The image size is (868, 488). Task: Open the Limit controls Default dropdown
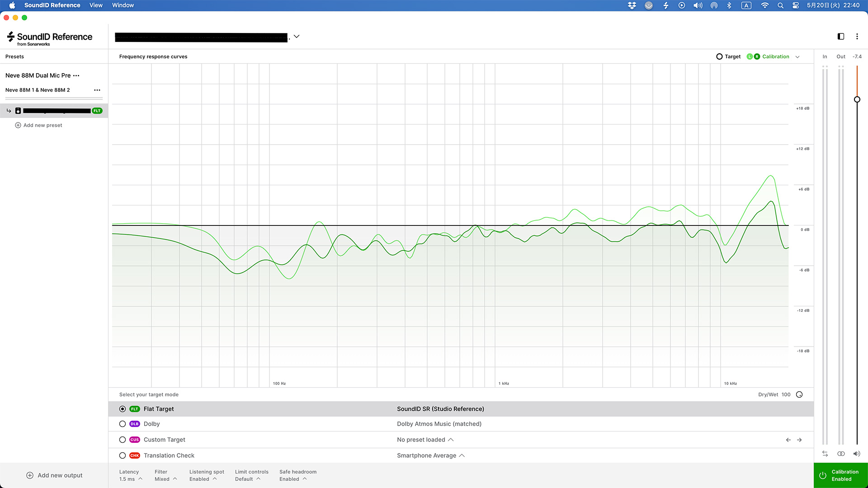pos(252,475)
